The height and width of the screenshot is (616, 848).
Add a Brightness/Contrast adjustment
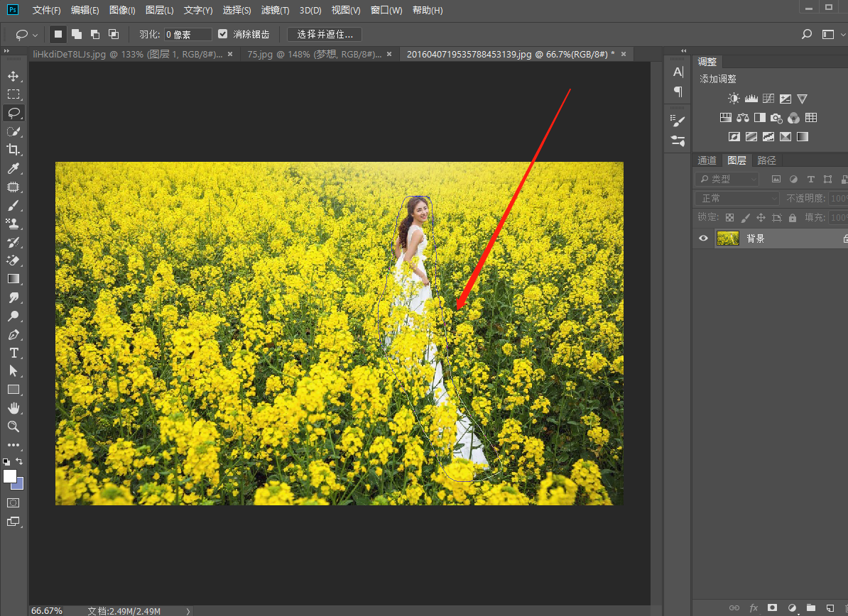click(x=734, y=99)
